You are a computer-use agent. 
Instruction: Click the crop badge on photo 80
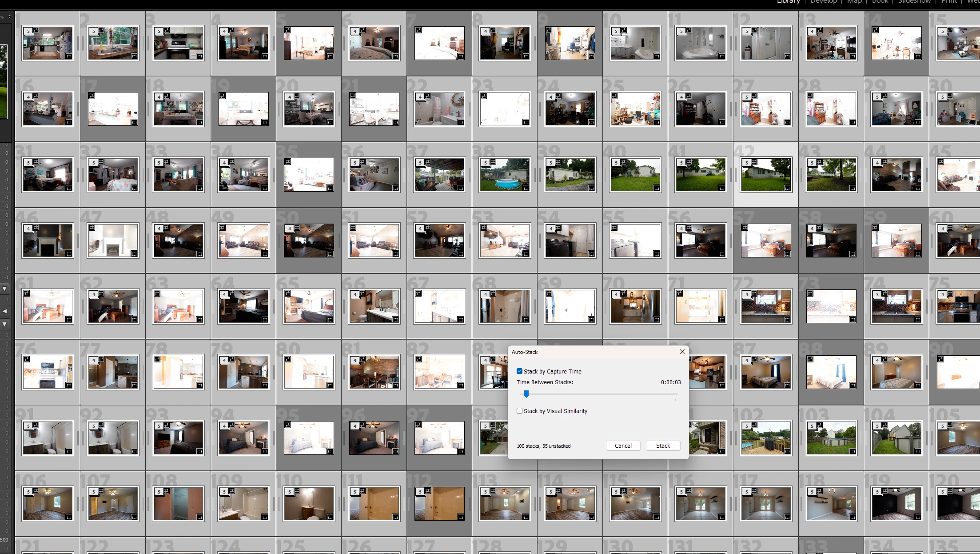[330, 385]
